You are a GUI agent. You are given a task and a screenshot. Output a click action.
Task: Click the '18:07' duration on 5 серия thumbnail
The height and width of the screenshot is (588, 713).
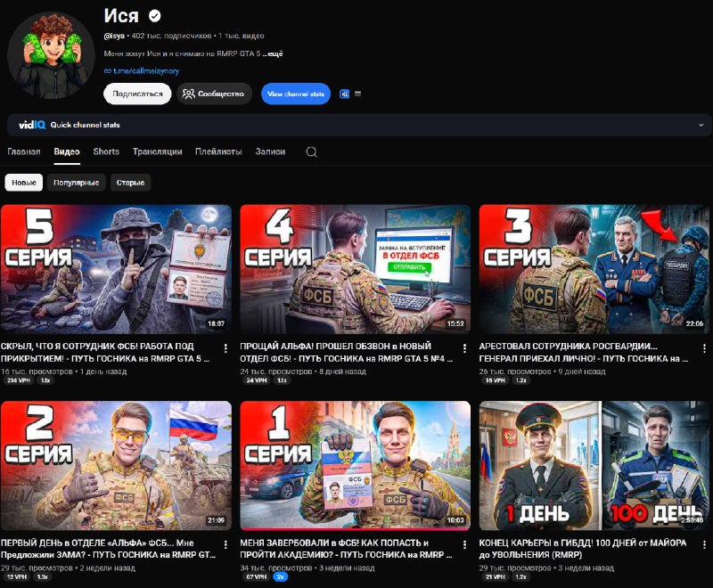point(216,324)
